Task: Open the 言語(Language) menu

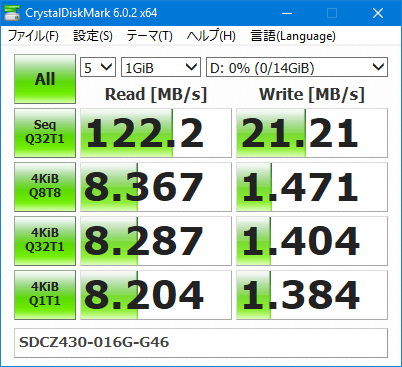Action: click(x=293, y=36)
